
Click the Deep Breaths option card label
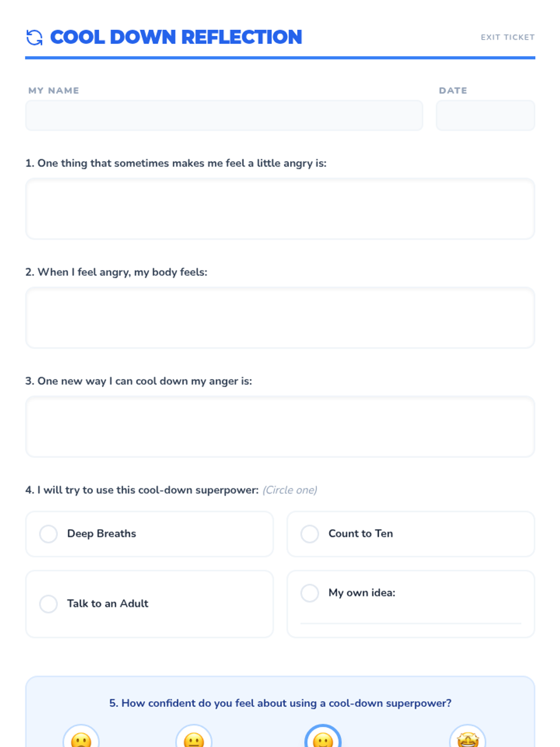click(102, 534)
